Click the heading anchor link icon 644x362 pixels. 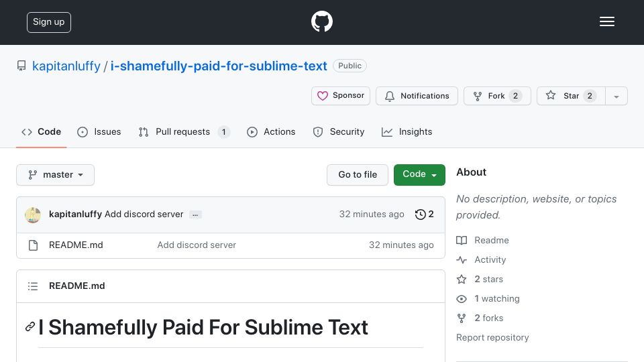pos(30,326)
